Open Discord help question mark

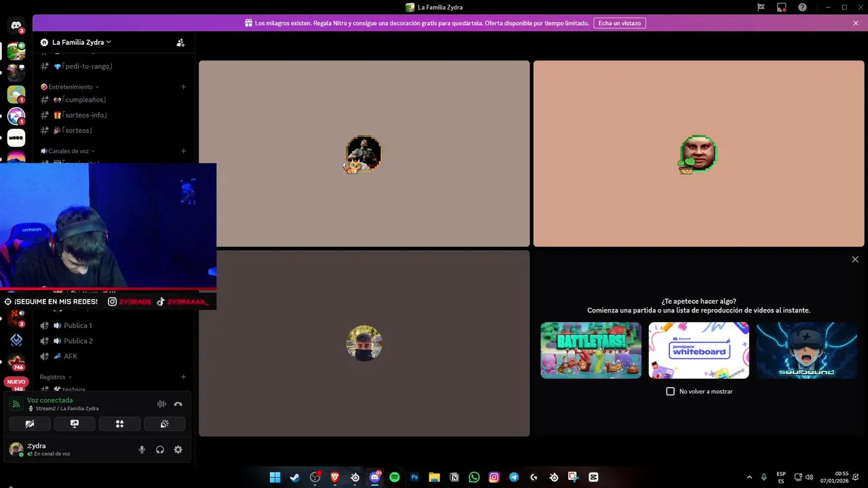pyautogui.click(x=802, y=7)
